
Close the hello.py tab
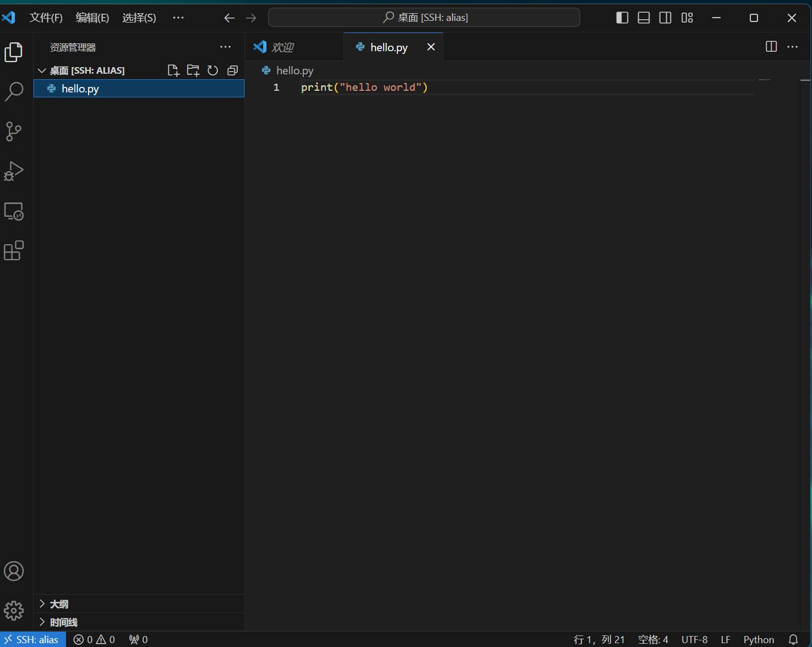tap(431, 47)
